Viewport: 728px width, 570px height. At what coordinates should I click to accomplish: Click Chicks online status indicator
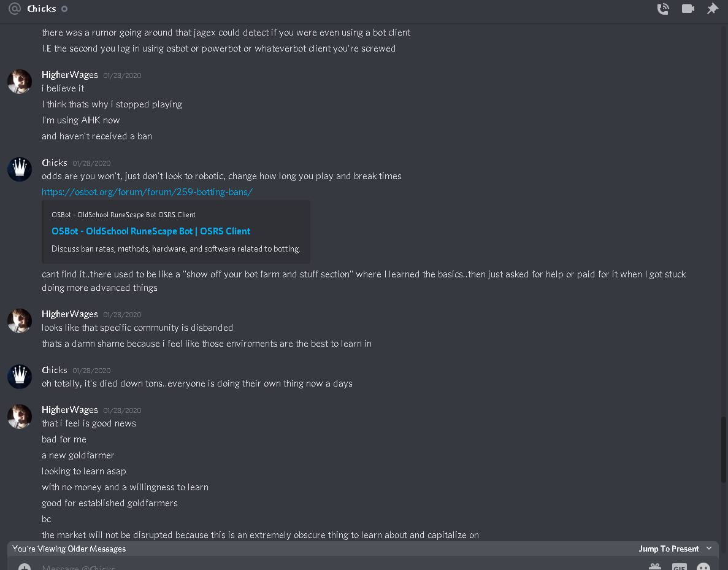(64, 9)
